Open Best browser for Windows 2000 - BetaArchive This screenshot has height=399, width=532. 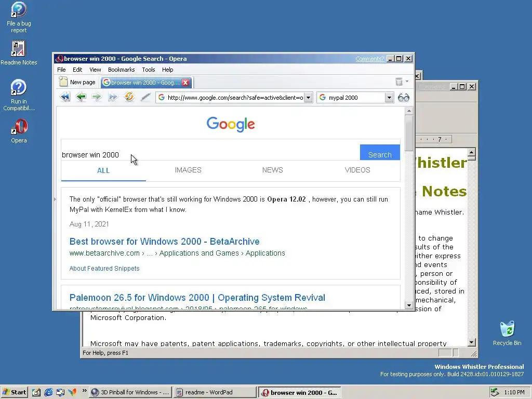pyautogui.click(x=165, y=241)
